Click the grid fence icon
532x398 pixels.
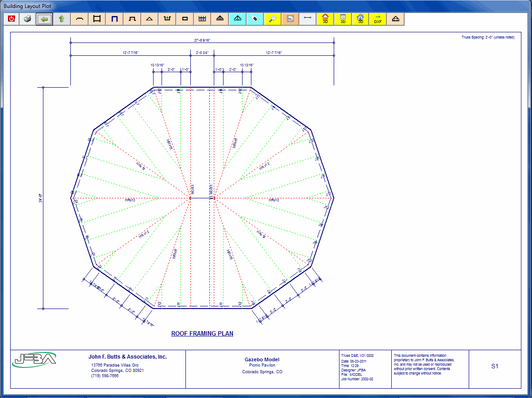pyautogui.click(x=202, y=19)
